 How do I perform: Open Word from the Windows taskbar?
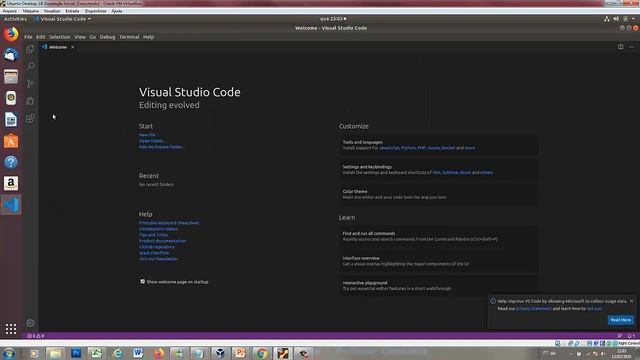tap(138, 353)
